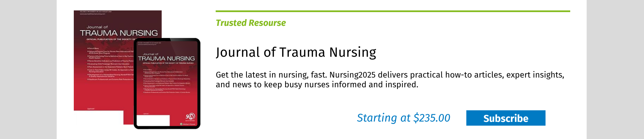Open the Journal of Trauma Nursing title
Viewport: 644px width, 139px height.
pos(296,52)
